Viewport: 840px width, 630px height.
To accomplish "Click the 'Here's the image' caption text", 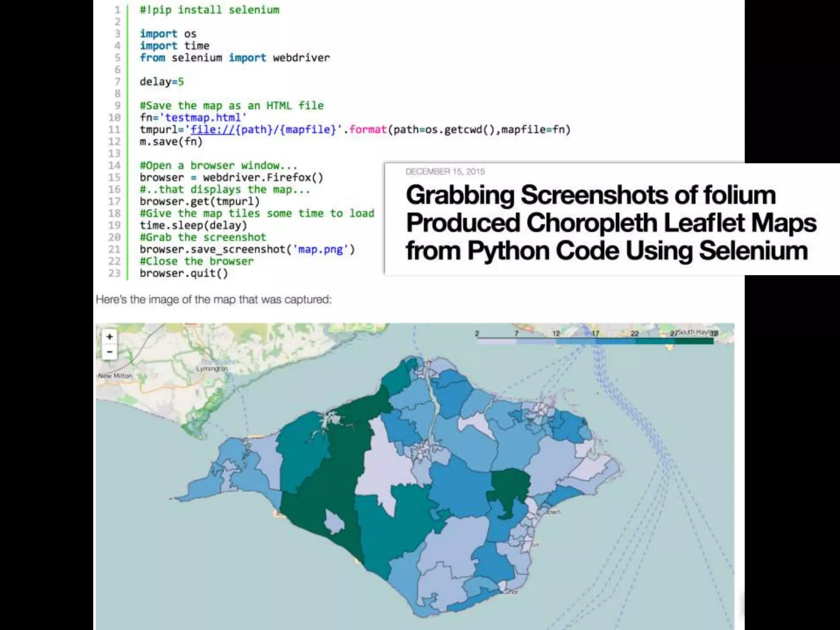I will click(214, 299).
